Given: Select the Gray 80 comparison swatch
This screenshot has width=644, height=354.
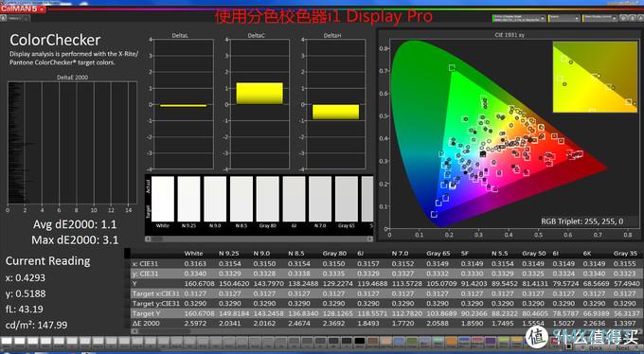Looking at the screenshot, I should (x=268, y=199).
